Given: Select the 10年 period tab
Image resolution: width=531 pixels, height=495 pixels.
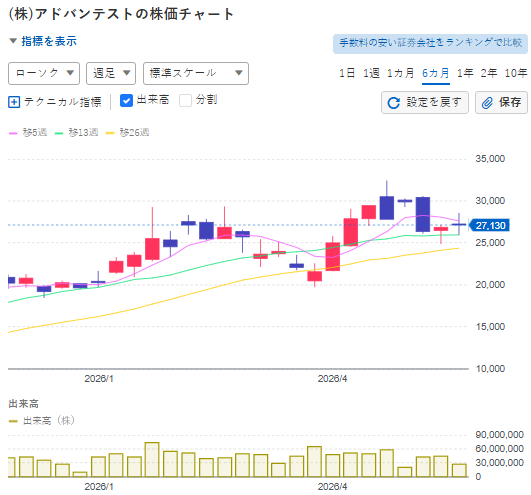Looking at the screenshot, I should tap(516, 73).
